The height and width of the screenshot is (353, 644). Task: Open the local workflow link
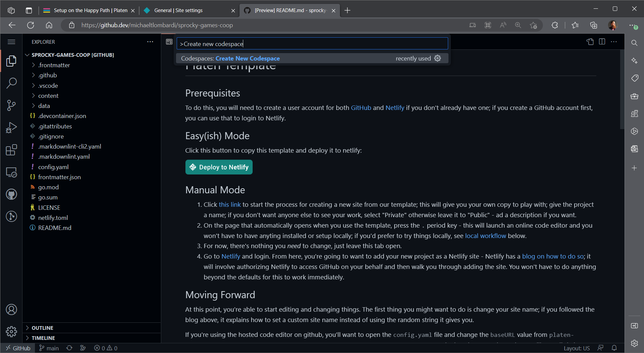[x=485, y=236]
